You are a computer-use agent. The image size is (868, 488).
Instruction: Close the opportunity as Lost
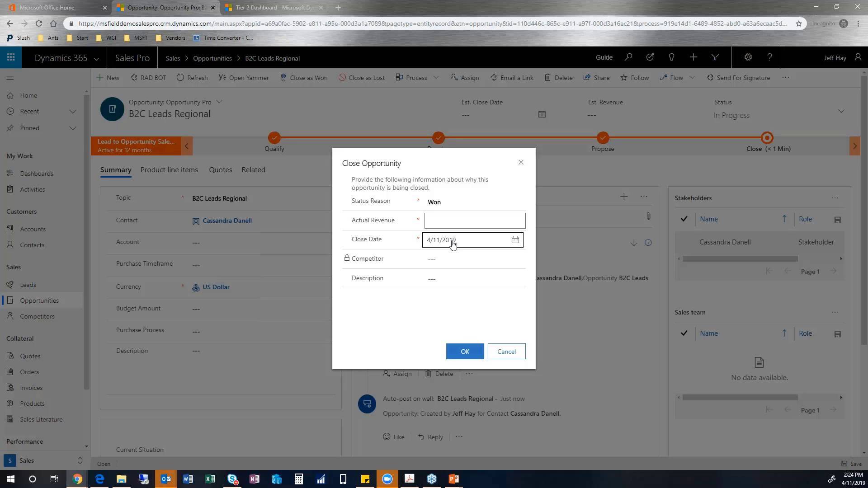tap(361, 77)
